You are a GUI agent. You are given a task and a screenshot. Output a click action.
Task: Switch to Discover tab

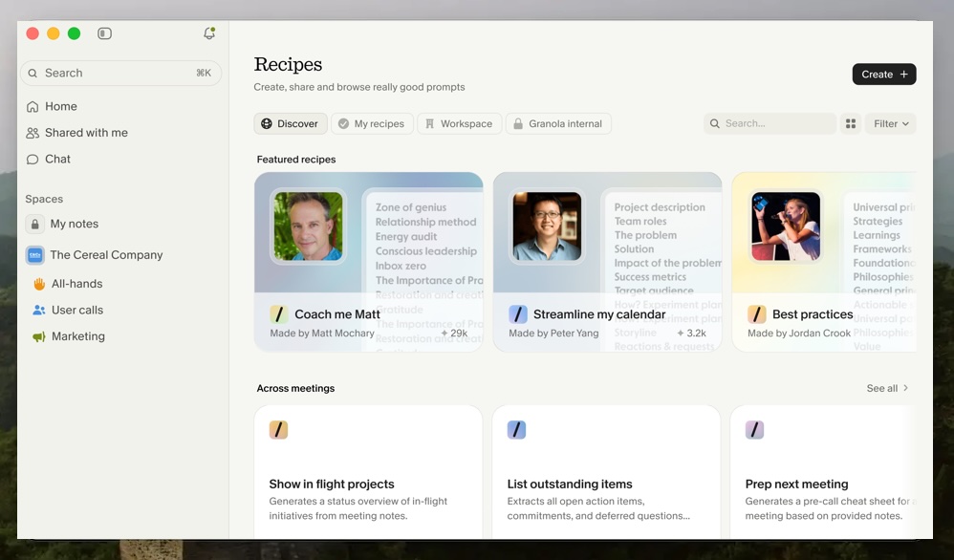(x=291, y=123)
